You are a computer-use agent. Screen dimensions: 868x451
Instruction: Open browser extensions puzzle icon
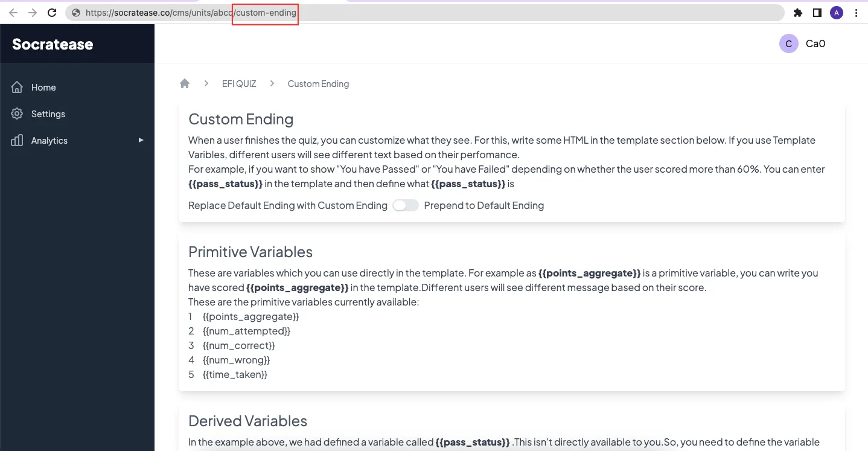(798, 13)
